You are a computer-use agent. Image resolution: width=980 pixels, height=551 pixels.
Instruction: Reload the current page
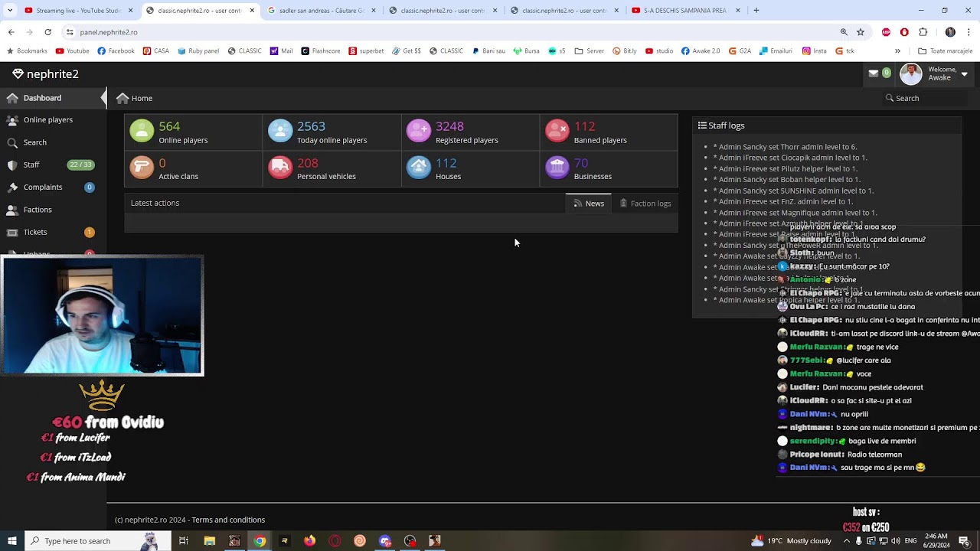click(47, 32)
